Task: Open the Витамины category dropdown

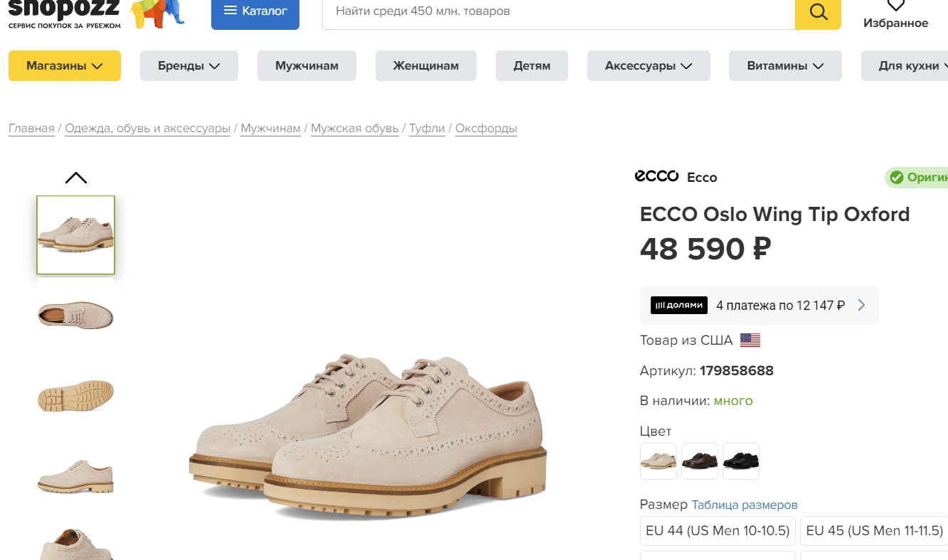Action: click(785, 65)
